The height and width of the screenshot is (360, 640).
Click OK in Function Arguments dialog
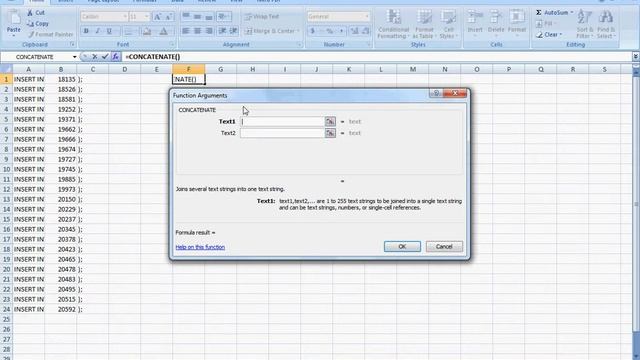coord(402,247)
